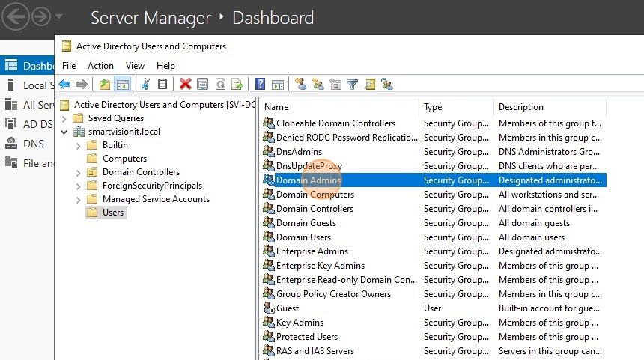
Task: Click the gray Forward arrow in ADUC toolbar
Action: tap(82, 85)
